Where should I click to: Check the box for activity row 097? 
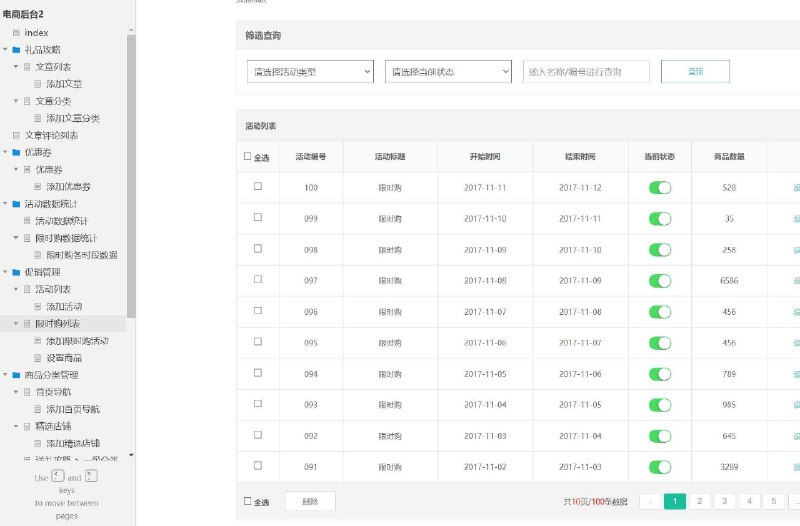click(x=258, y=279)
